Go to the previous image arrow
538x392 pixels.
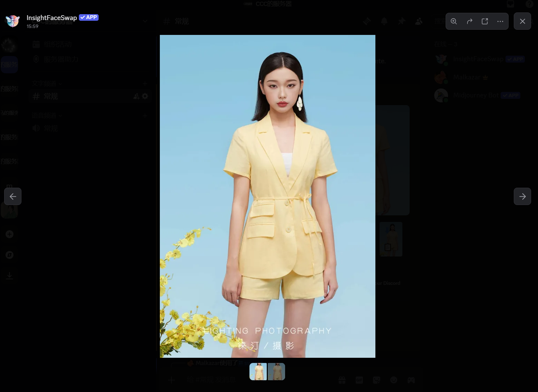coord(13,196)
